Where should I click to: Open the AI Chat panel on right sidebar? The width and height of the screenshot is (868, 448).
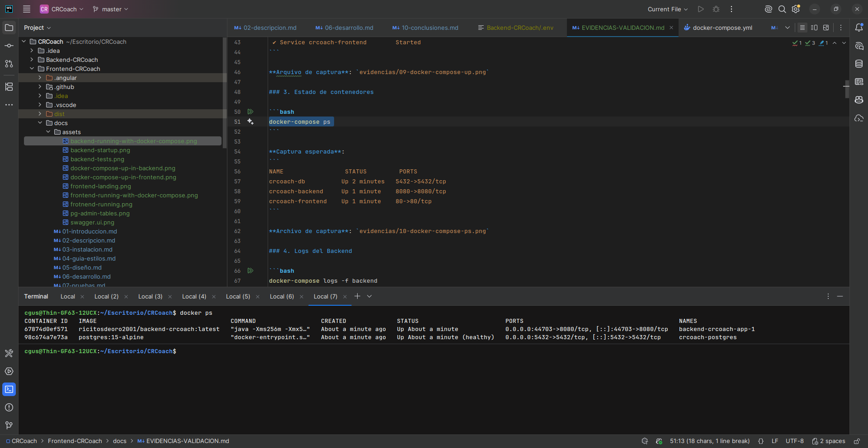point(859,46)
